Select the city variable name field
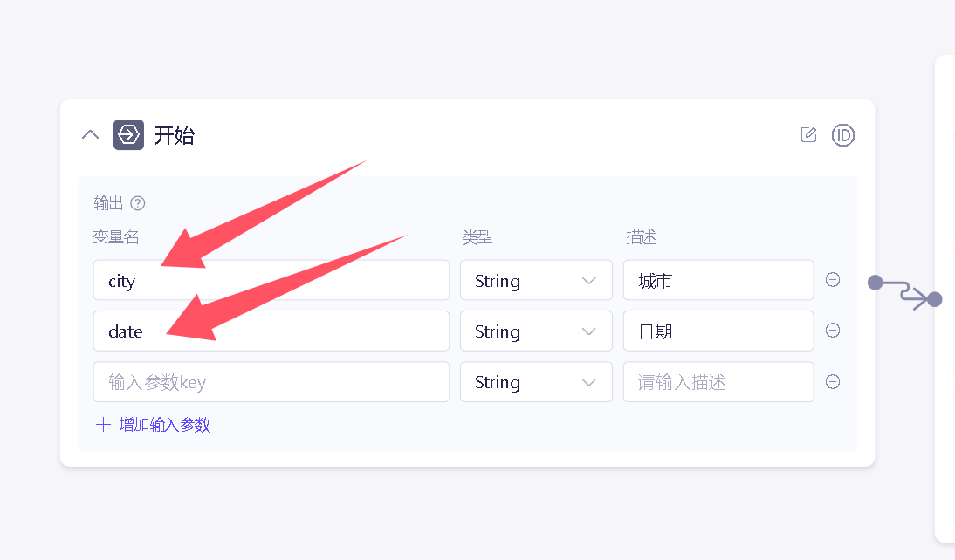Image resolution: width=955 pixels, height=560 pixels. tap(271, 280)
